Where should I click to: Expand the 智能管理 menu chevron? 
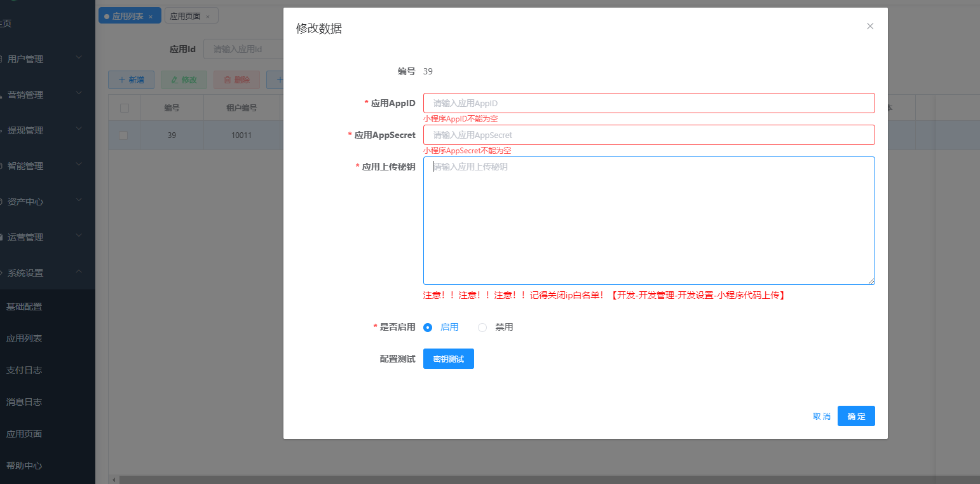tap(79, 165)
